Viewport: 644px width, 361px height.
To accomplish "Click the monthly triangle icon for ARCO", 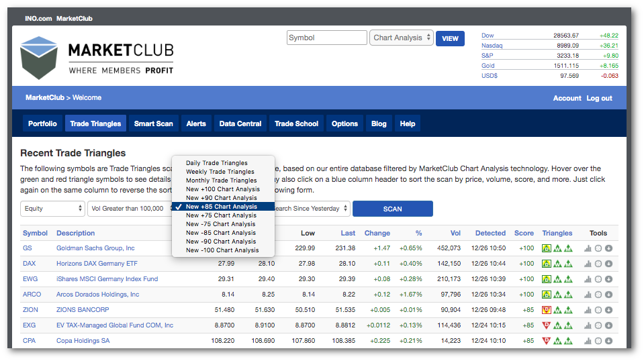I will pyautogui.click(x=568, y=295).
